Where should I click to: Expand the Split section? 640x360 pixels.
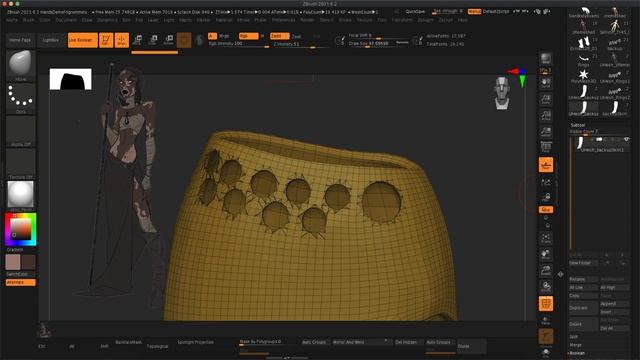point(574,337)
